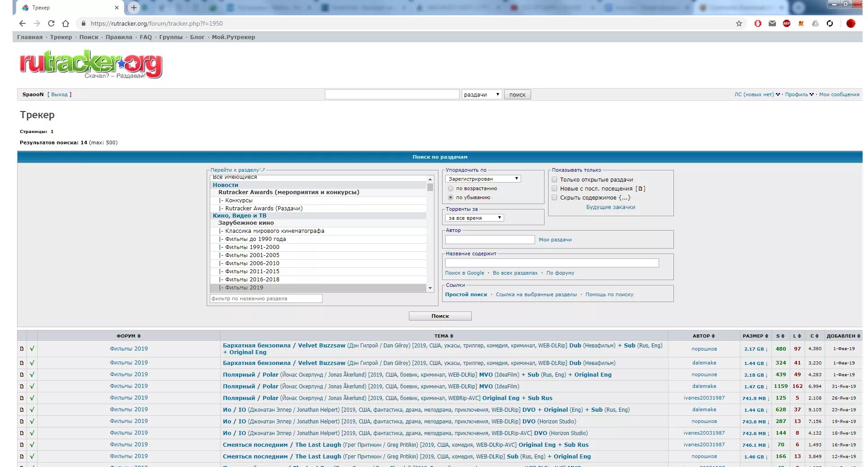The width and height of the screenshot is (868, 467).
Task: Select 'по возрастанию' sort order
Action: point(451,189)
